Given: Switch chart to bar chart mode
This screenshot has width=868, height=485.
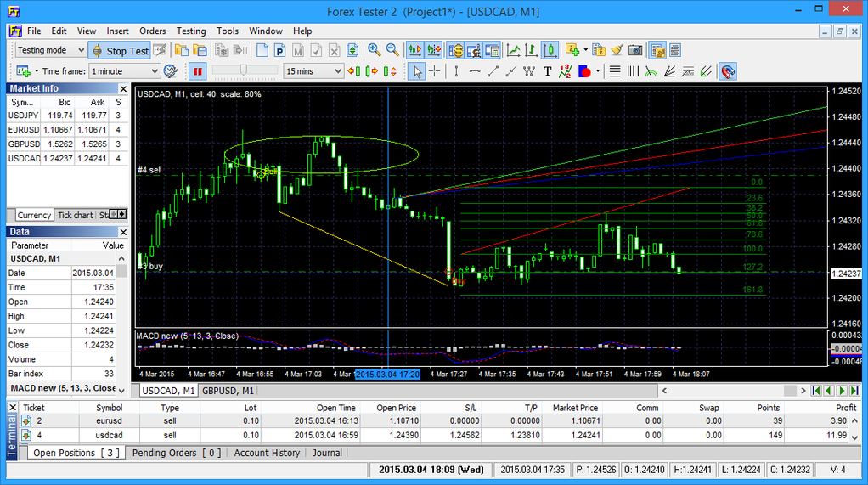Looking at the screenshot, I should pos(532,50).
